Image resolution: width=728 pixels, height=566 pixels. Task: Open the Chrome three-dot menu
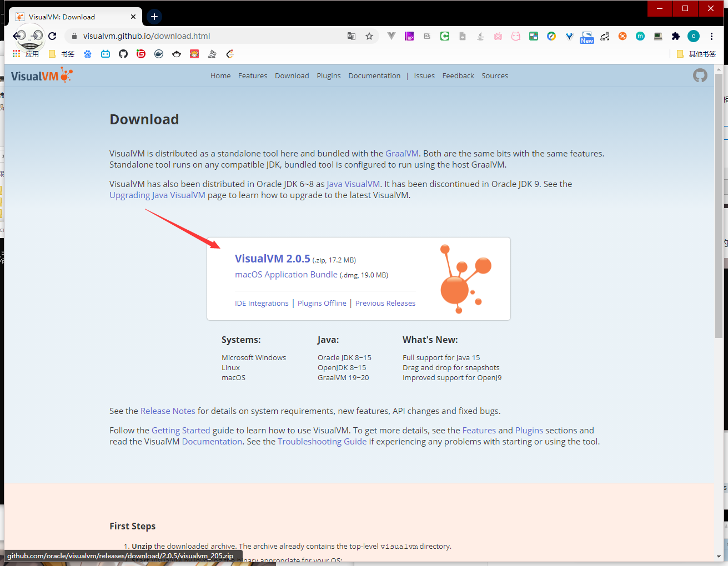pos(711,36)
